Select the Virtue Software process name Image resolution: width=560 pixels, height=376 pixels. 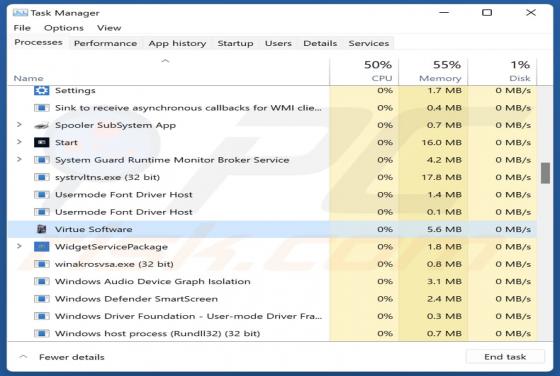[x=94, y=229]
